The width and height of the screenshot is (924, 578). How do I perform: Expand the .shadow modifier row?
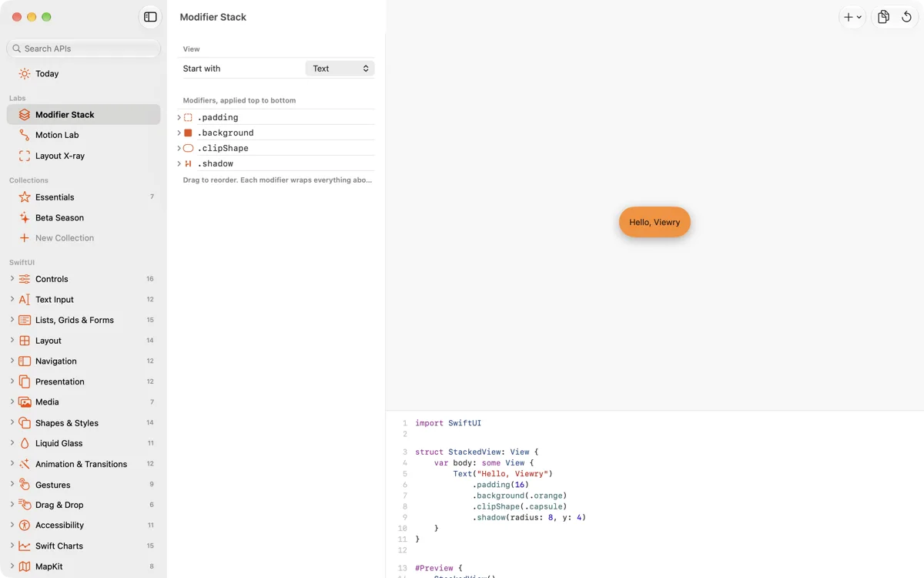pyautogui.click(x=179, y=163)
